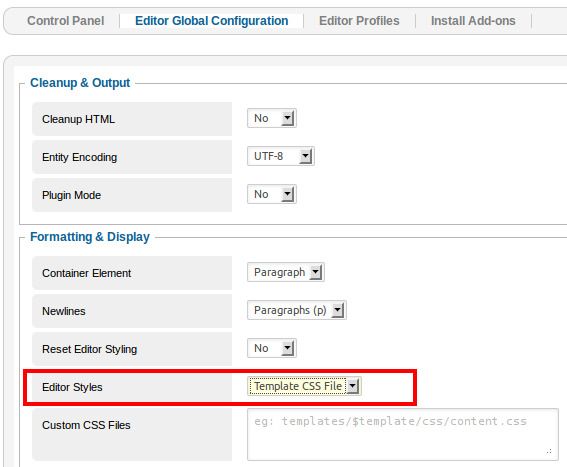Expand Container Element Paragraph dropdown
Image resolution: width=567 pixels, height=467 pixels.
286,272
